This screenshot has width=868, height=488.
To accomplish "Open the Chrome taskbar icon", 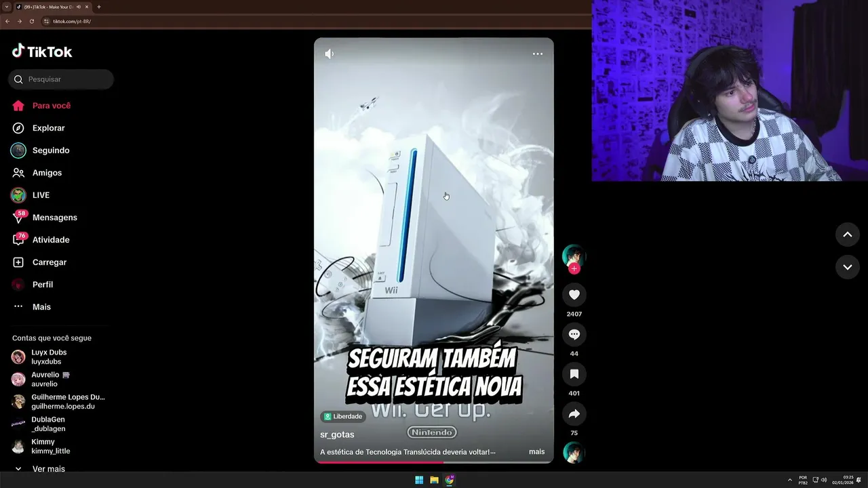I will pyautogui.click(x=449, y=480).
